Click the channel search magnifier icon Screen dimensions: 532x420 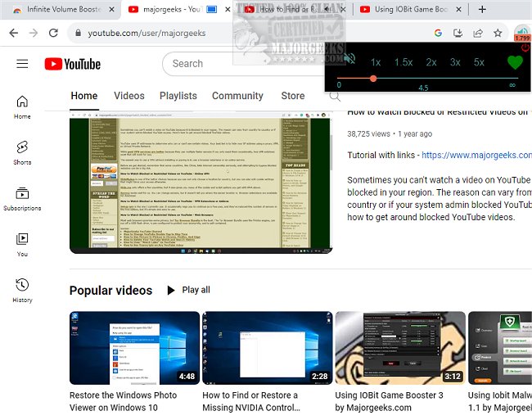tap(335, 97)
